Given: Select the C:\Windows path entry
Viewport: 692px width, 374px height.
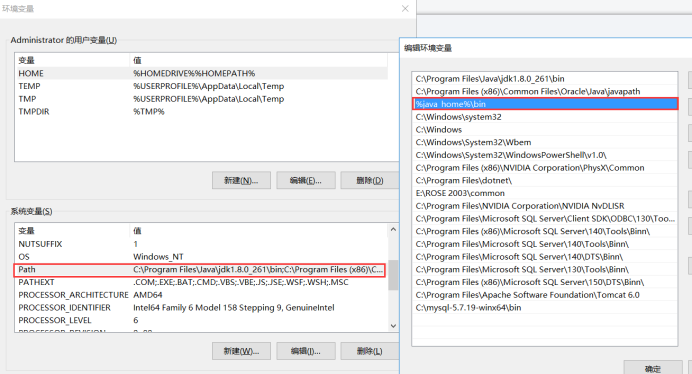Looking at the screenshot, I should pyautogui.click(x=545, y=130).
